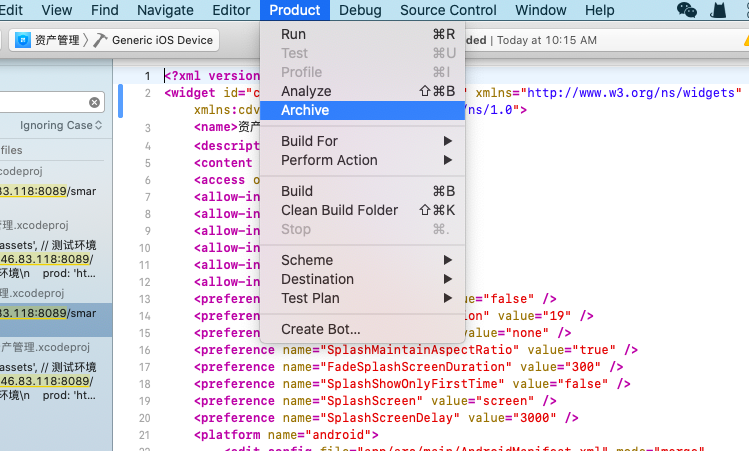This screenshot has width=749, height=451.
Task: Click the SplashMaintainAspectRatio attribute value
Action: [x=420, y=350]
